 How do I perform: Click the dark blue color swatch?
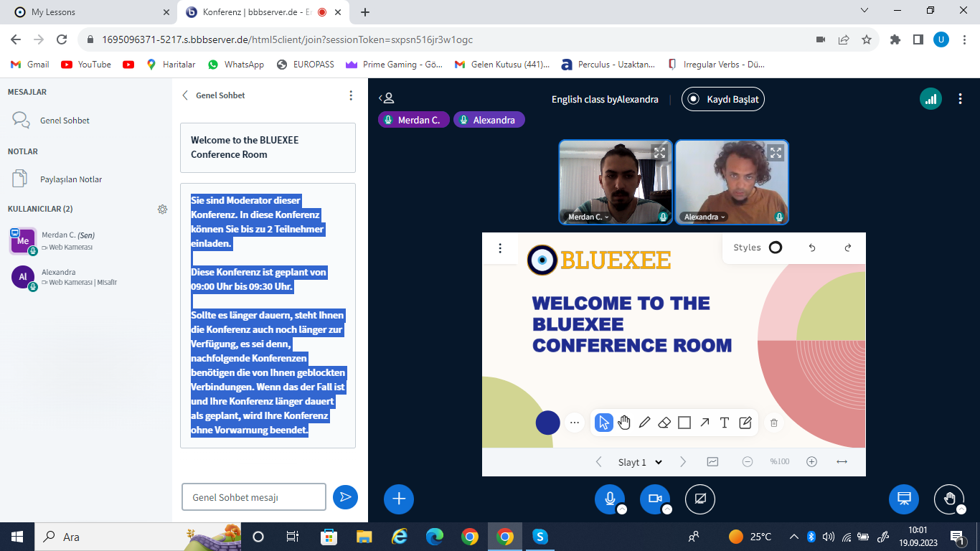547,423
